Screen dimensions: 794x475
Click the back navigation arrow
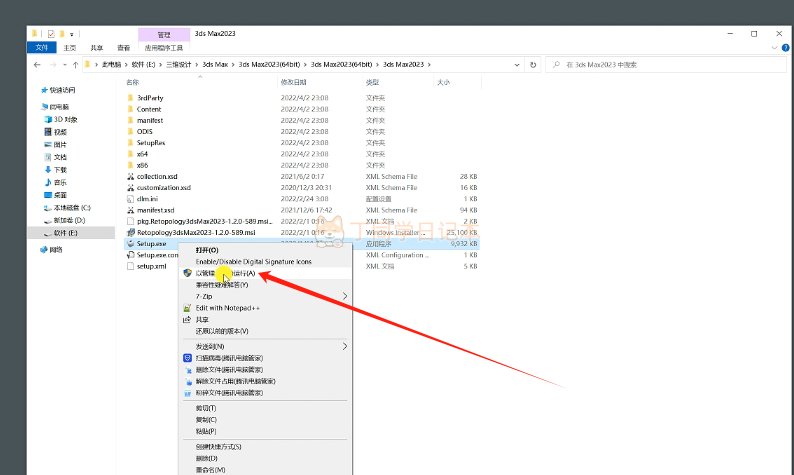[38, 64]
